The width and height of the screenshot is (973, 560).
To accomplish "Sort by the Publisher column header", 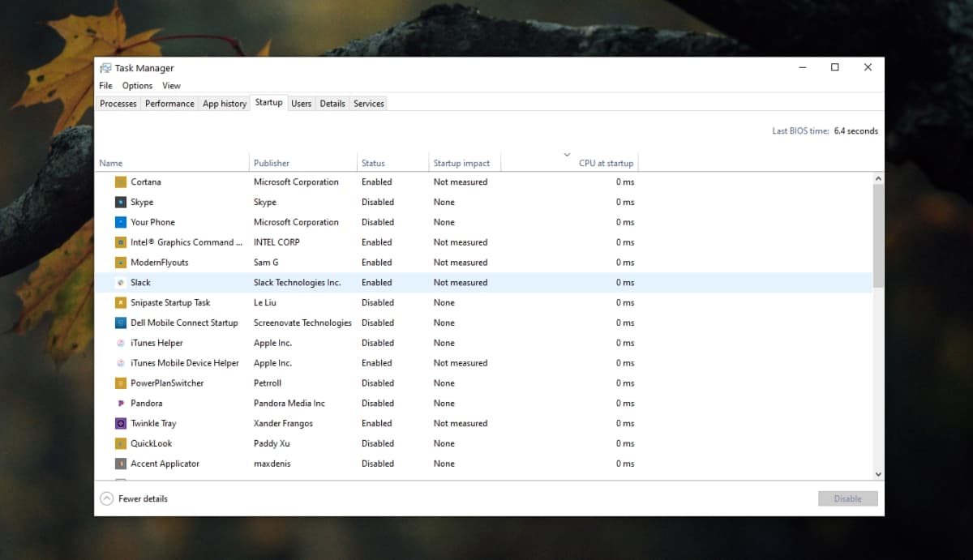I will 303,162.
